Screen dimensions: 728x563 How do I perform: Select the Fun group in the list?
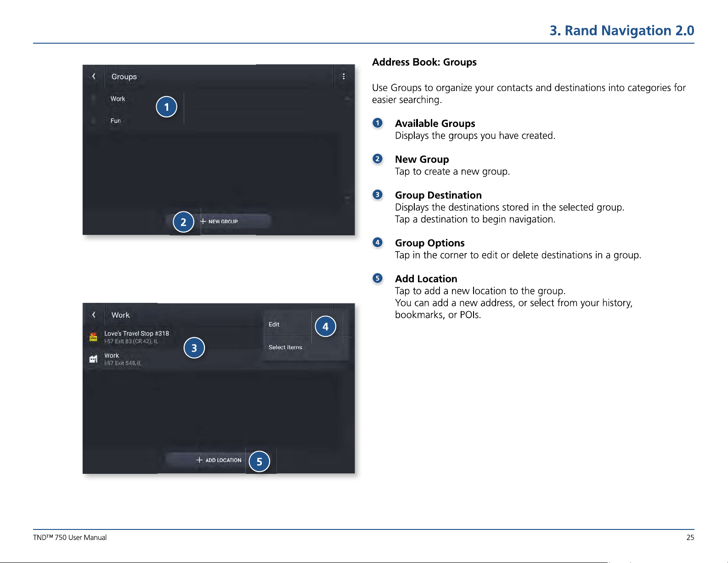116,121
